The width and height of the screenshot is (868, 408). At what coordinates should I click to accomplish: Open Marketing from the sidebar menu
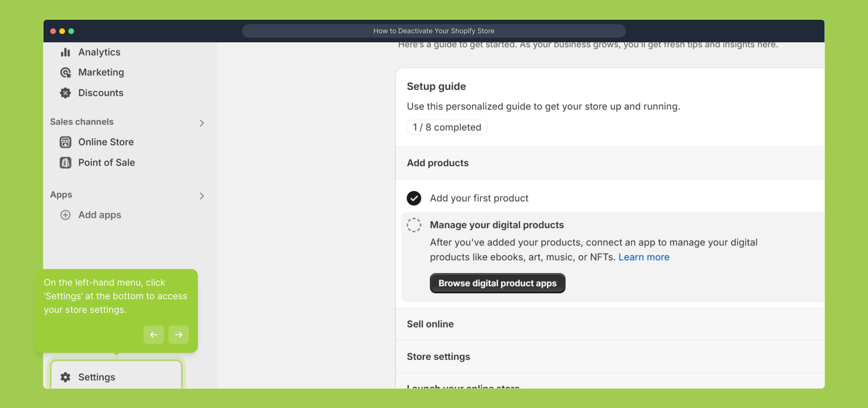pyautogui.click(x=101, y=73)
